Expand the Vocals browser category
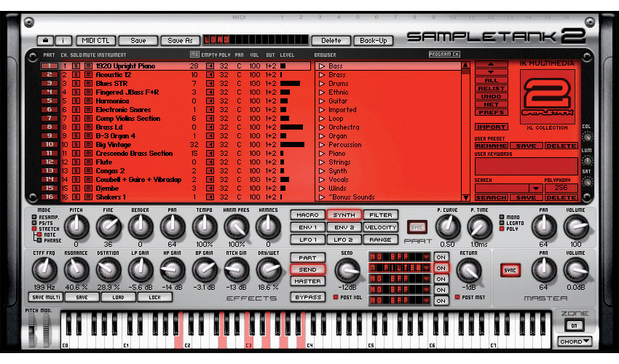 tap(322, 179)
